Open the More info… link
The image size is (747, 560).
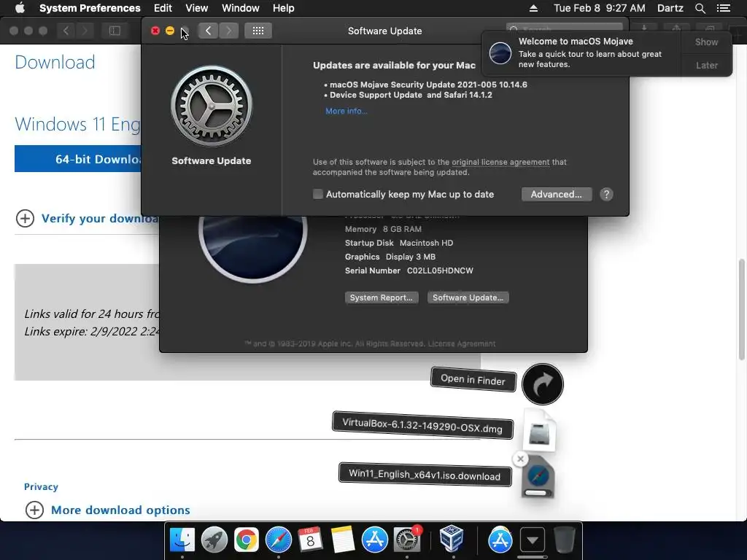[347, 111]
